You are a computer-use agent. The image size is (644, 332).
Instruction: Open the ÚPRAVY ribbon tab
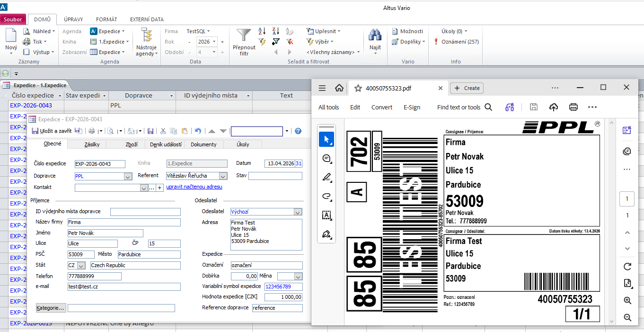(73, 19)
